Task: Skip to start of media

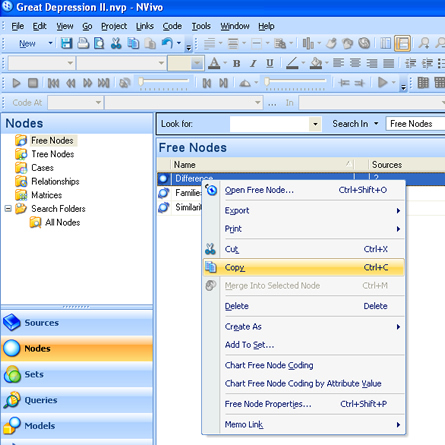Action: point(53,83)
